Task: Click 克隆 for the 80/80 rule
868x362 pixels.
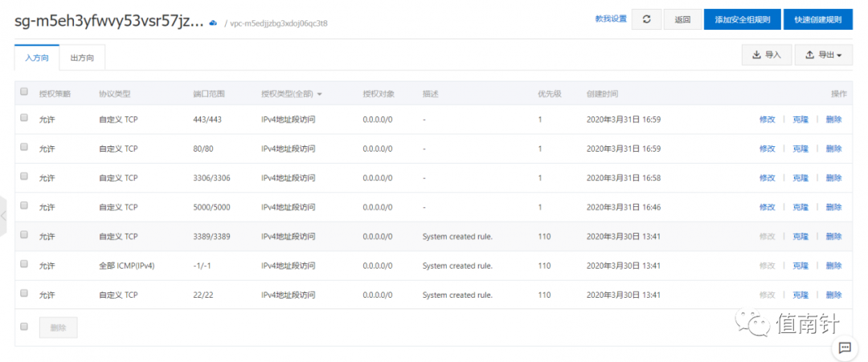Action: click(800, 148)
